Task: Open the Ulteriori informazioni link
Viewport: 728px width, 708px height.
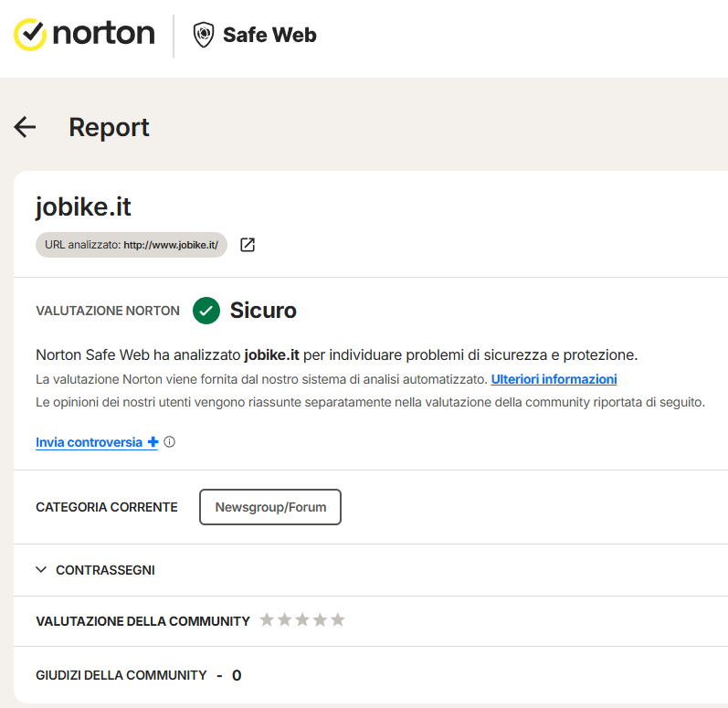Action: pos(554,379)
